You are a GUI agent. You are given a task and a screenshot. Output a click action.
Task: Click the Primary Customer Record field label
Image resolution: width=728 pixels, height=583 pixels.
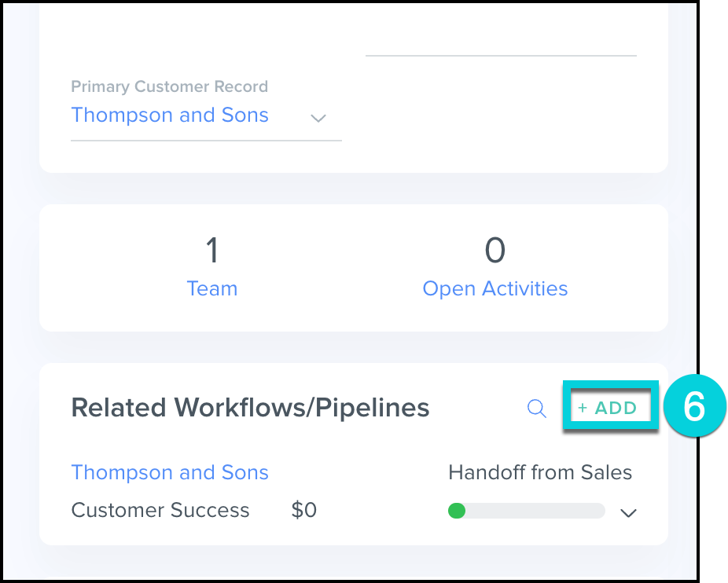pyautogui.click(x=169, y=86)
